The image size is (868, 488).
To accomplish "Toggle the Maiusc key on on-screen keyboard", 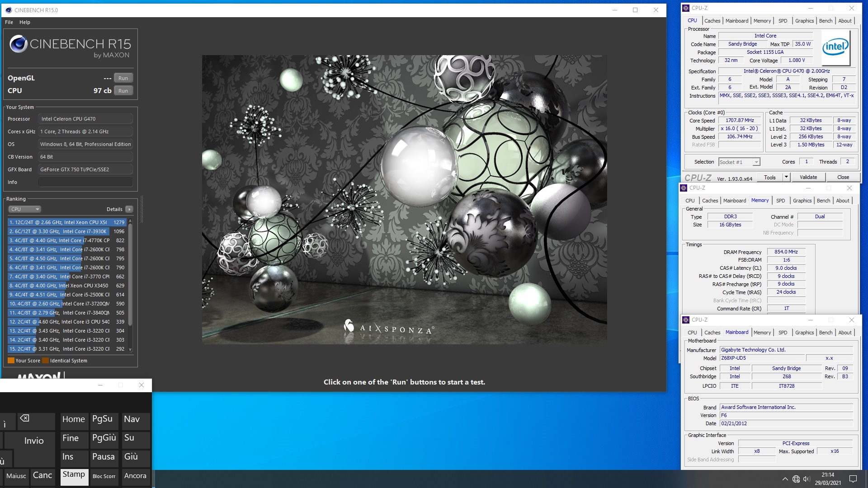I will coord(16,477).
